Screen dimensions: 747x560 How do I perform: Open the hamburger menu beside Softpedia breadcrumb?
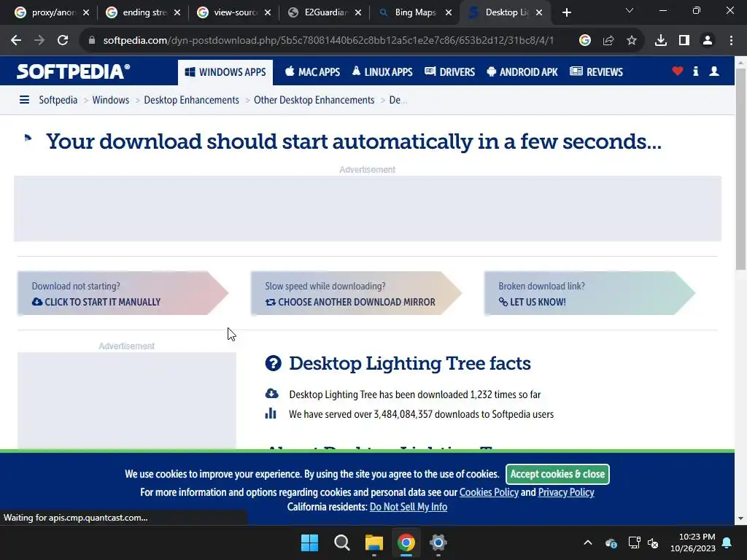(x=24, y=99)
